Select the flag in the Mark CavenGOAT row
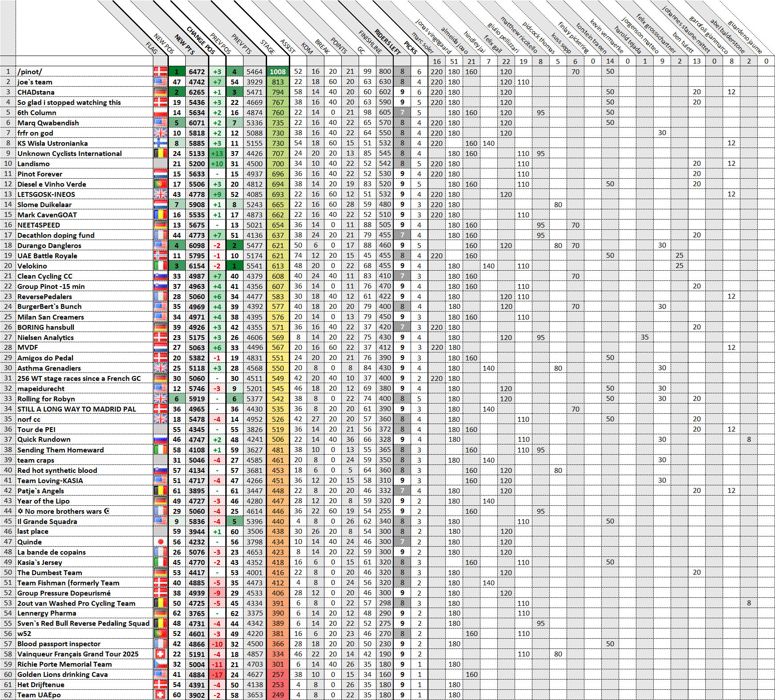775x700 pixels. [160, 215]
